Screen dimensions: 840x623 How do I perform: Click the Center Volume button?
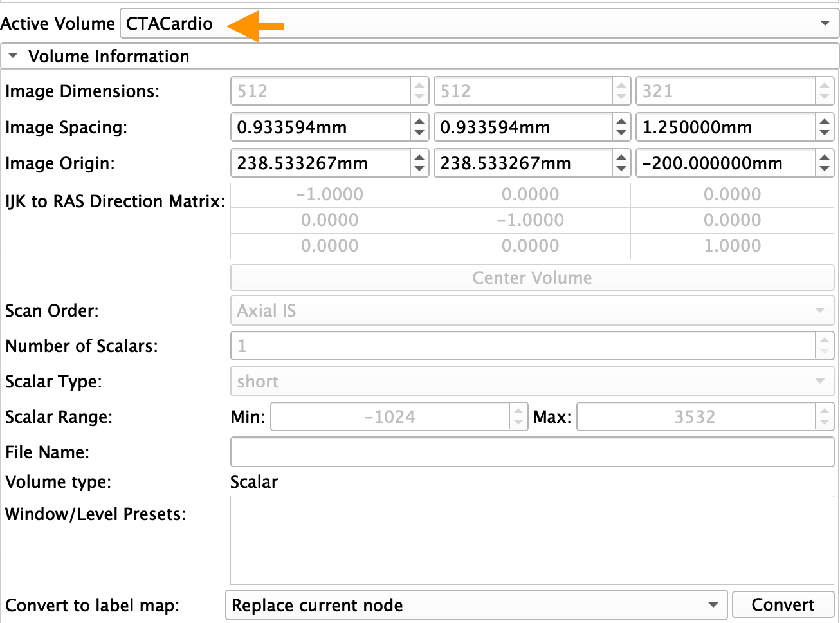click(x=532, y=278)
